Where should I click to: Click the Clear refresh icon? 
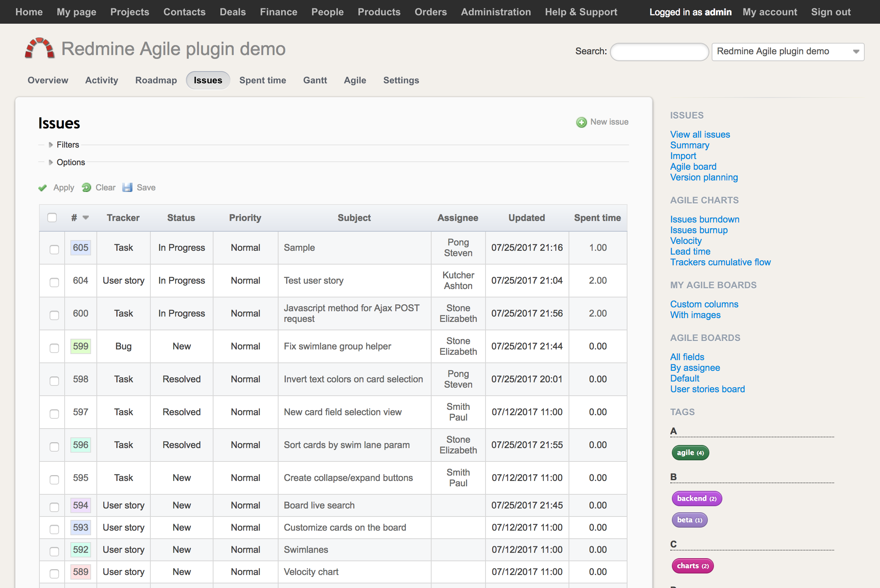86,187
